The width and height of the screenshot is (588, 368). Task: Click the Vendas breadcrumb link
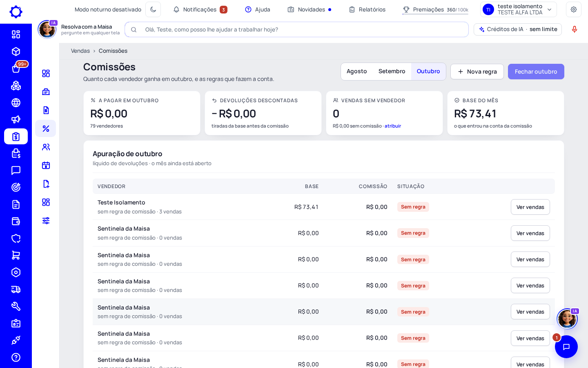80,51
